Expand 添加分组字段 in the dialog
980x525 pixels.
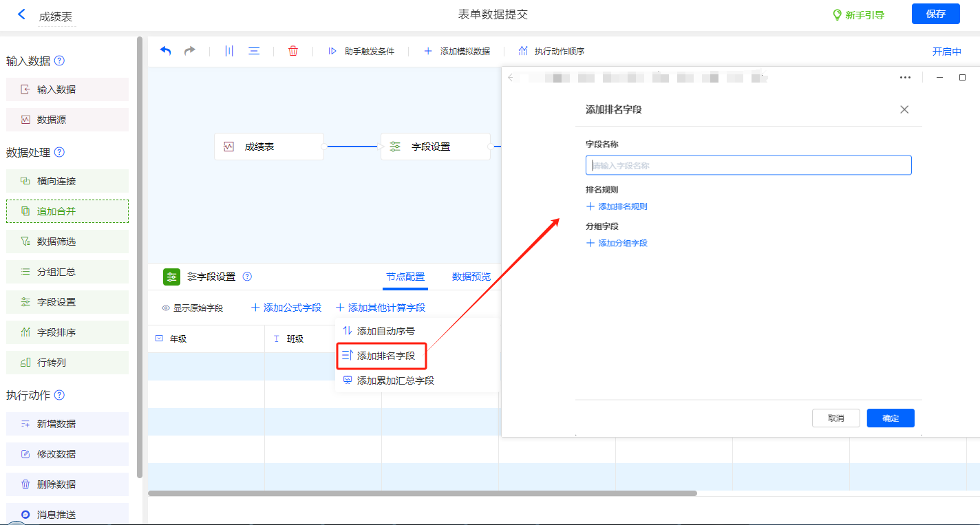[x=617, y=243]
